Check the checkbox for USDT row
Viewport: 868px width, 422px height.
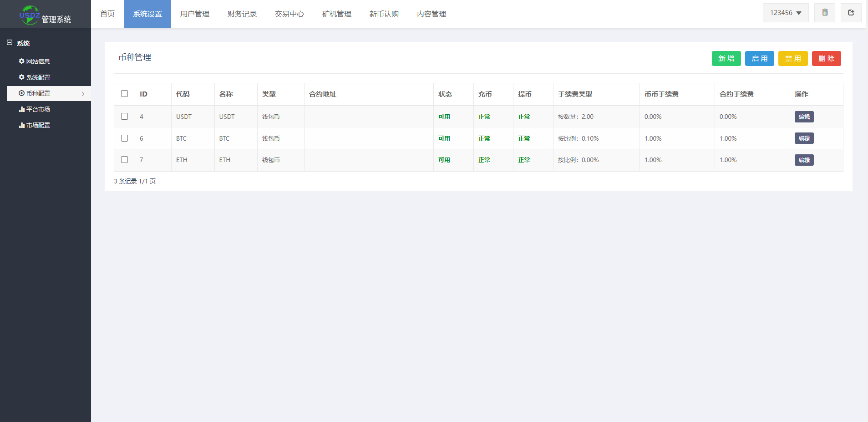(124, 116)
